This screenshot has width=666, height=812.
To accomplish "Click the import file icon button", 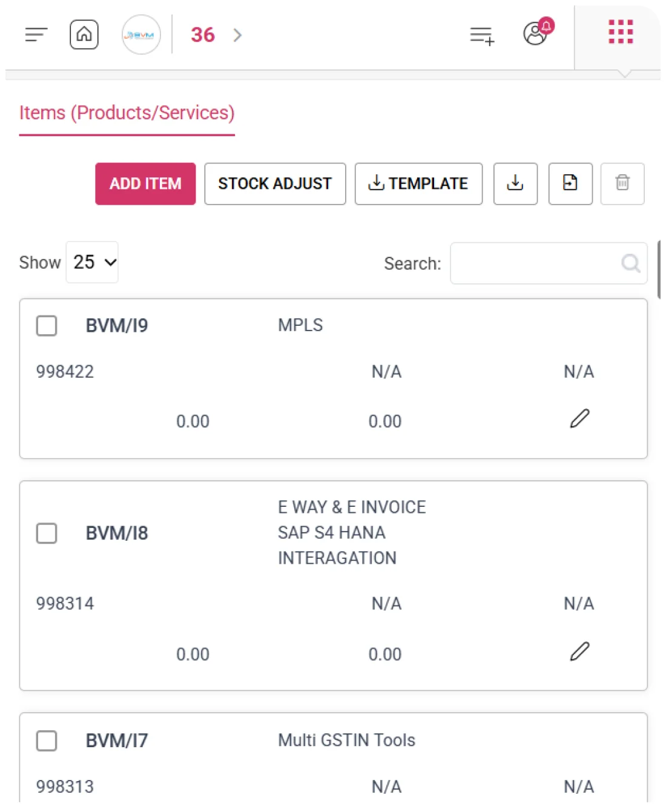I will click(570, 183).
